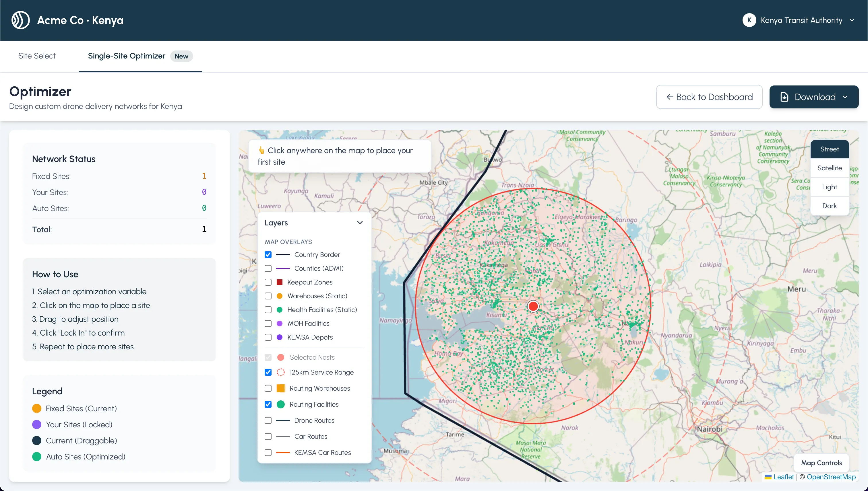The image size is (868, 491).
Task: Click the red Keepout Zones square icon
Action: coord(280,282)
